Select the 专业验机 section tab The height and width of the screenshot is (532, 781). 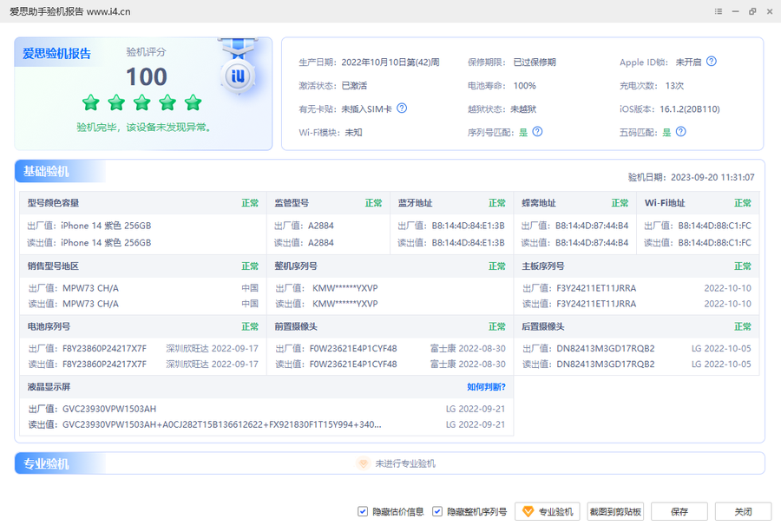48,463
